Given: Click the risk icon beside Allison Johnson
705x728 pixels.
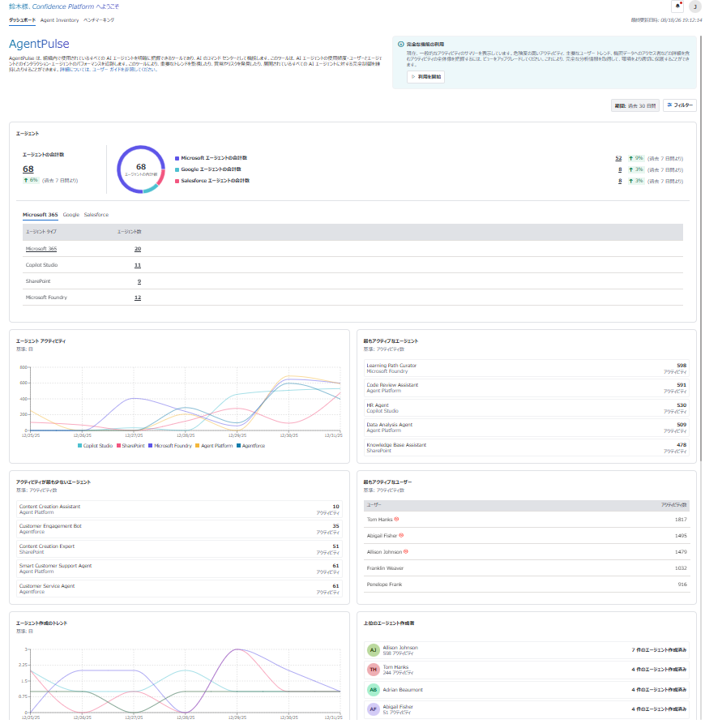Looking at the screenshot, I should click(406, 551).
